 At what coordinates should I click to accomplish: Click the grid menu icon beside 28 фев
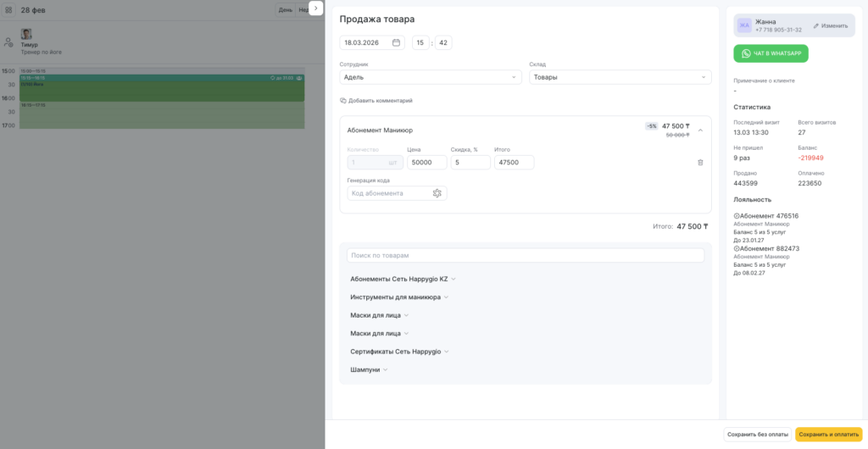[x=8, y=9]
